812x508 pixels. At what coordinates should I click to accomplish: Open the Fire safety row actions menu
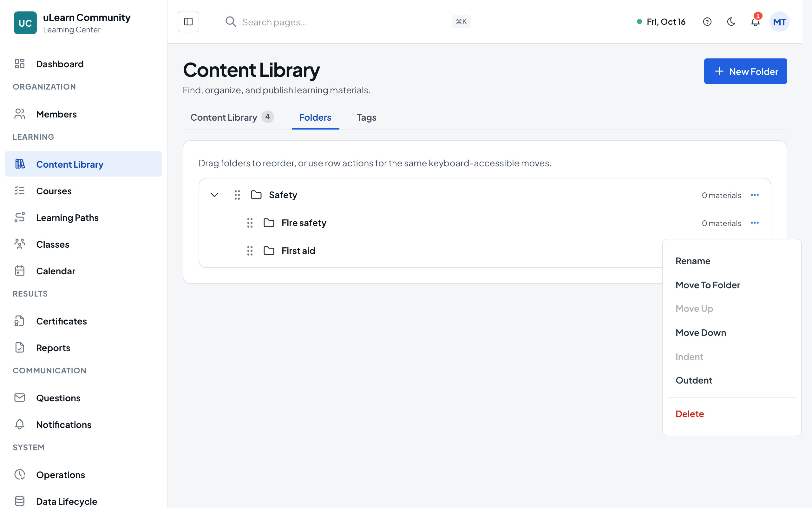coord(755,223)
